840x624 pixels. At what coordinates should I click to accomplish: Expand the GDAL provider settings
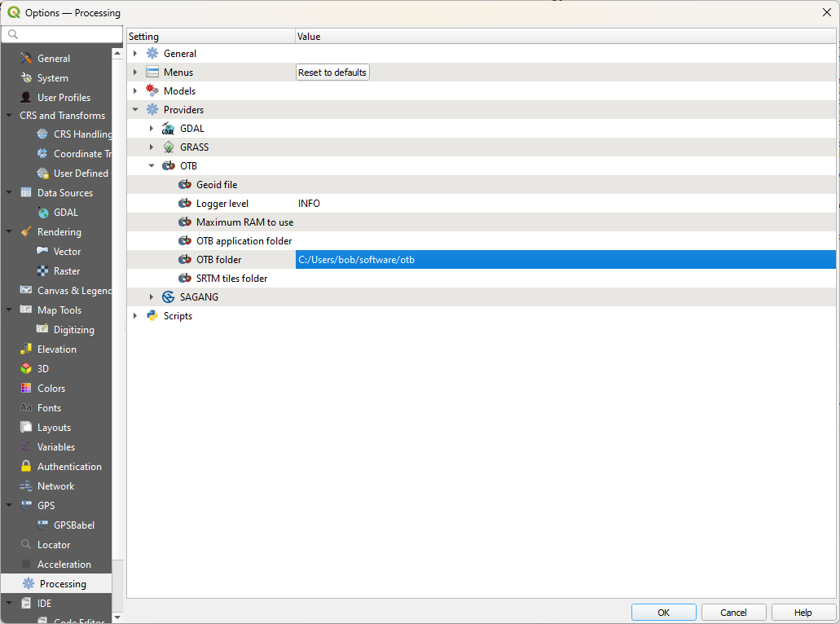(x=152, y=129)
